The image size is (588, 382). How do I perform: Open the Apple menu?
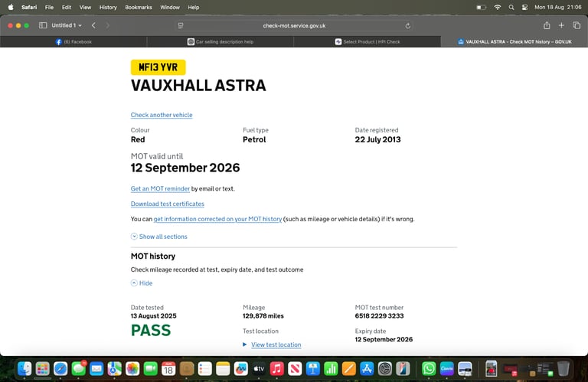click(x=11, y=7)
